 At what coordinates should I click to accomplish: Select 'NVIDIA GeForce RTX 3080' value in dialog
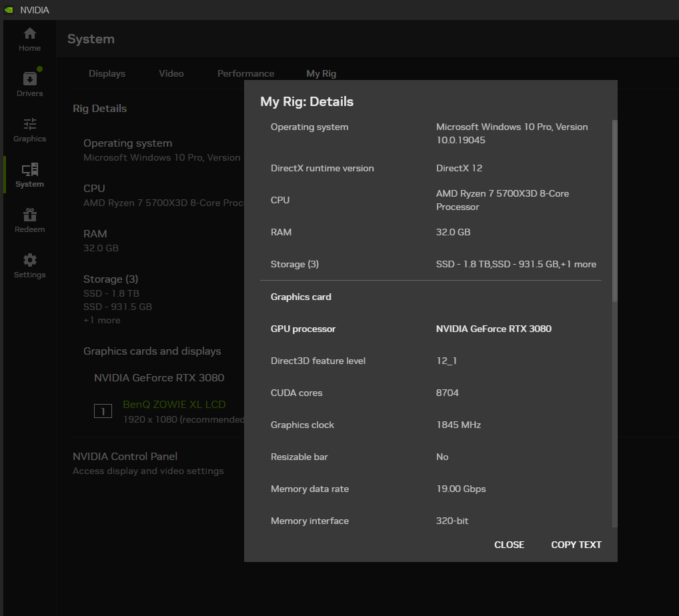tap(494, 329)
